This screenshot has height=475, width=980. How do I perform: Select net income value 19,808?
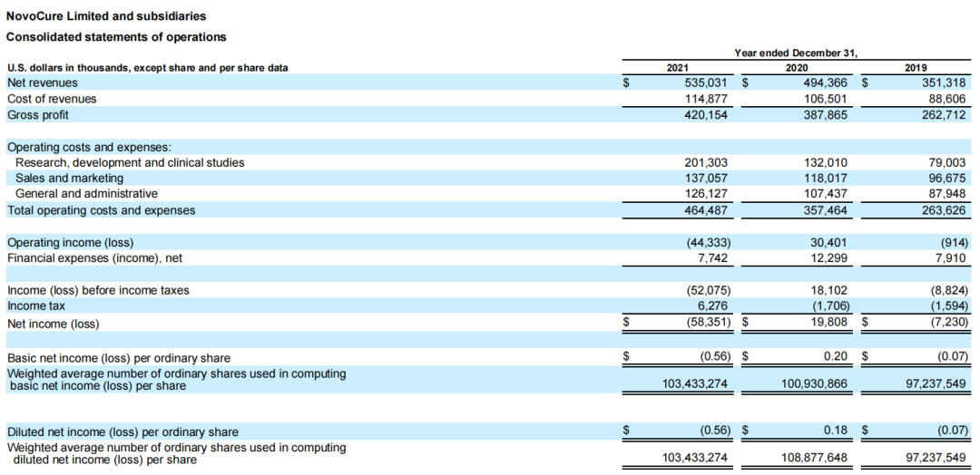coord(828,322)
